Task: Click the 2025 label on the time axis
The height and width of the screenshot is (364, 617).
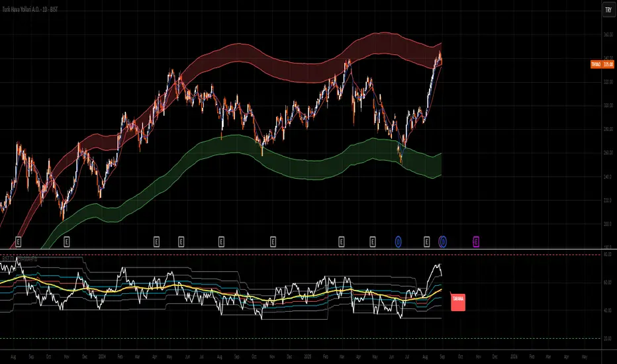Action: [308, 357]
